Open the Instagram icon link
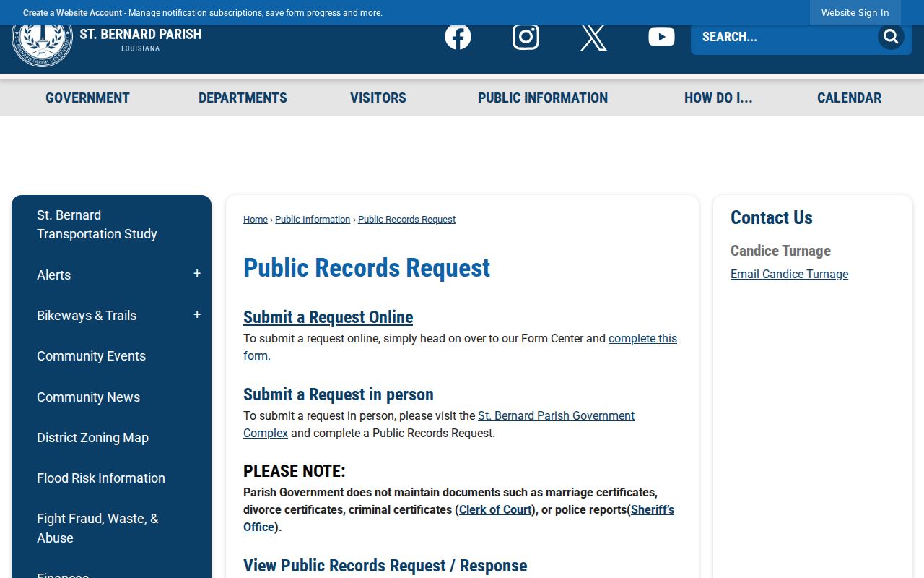Viewport: 924px width, 578px height. coord(526,37)
